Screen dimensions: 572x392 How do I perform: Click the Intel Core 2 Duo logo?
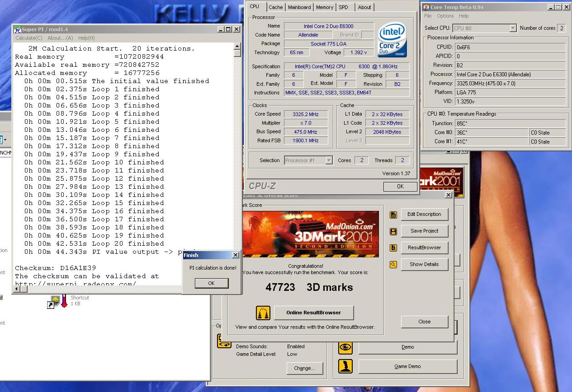[x=392, y=39]
